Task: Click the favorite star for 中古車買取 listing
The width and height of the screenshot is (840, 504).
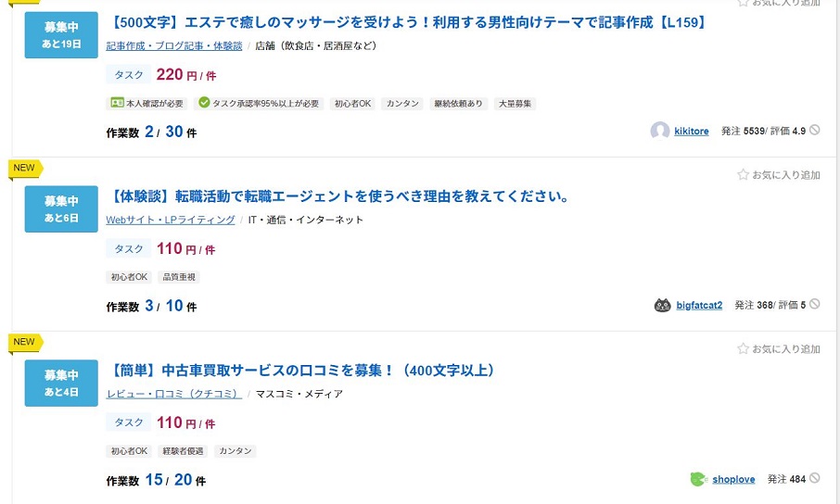Action: coord(779,348)
